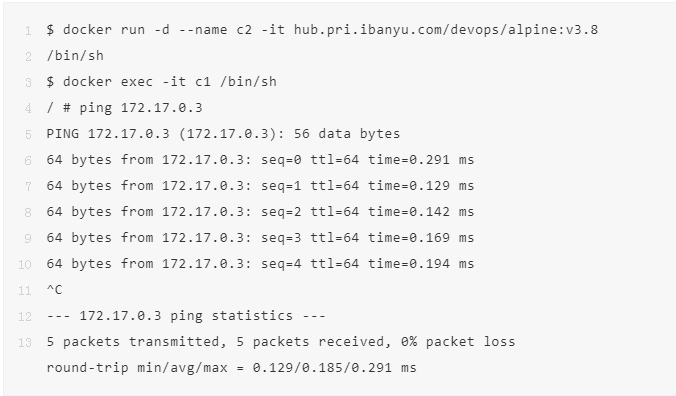The width and height of the screenshot is (676, 396).
Task: Click the seq=3 time=0.169 ms line
Action: [260, 237]
